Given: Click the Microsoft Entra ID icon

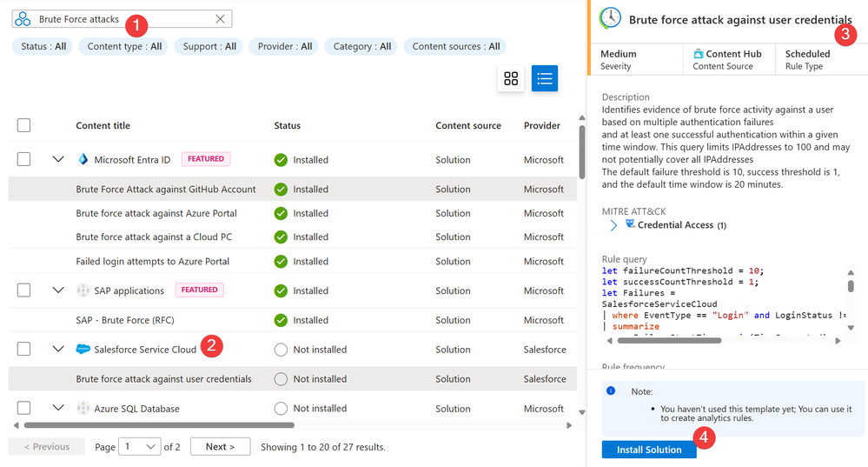Looking at the screenshot, I should [x=83, y=159].
